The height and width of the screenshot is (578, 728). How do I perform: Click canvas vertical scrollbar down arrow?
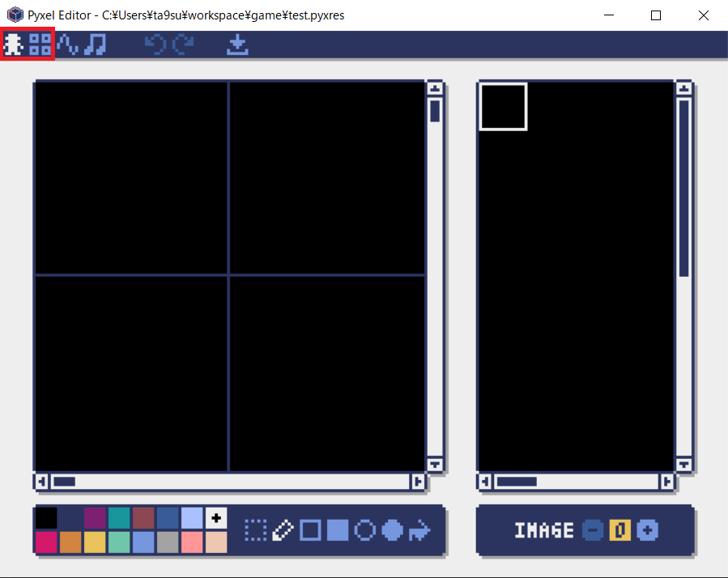[x=435, y=464]
